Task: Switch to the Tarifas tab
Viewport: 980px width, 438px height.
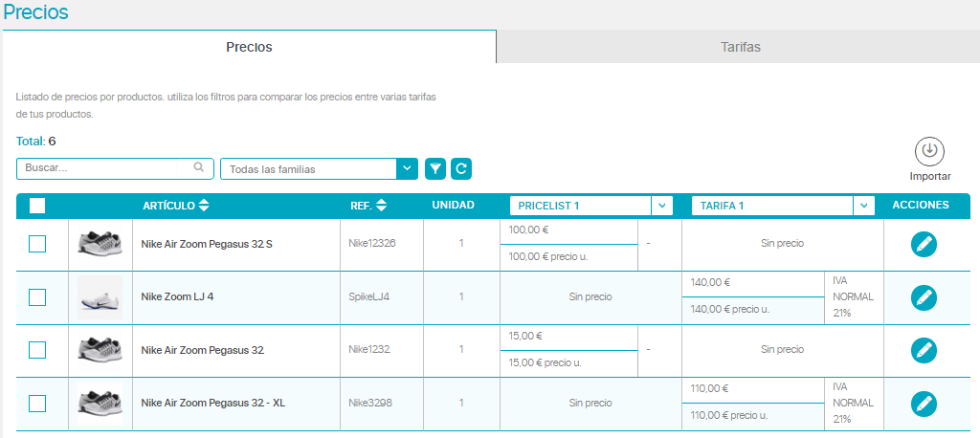Action: [740, 47]
